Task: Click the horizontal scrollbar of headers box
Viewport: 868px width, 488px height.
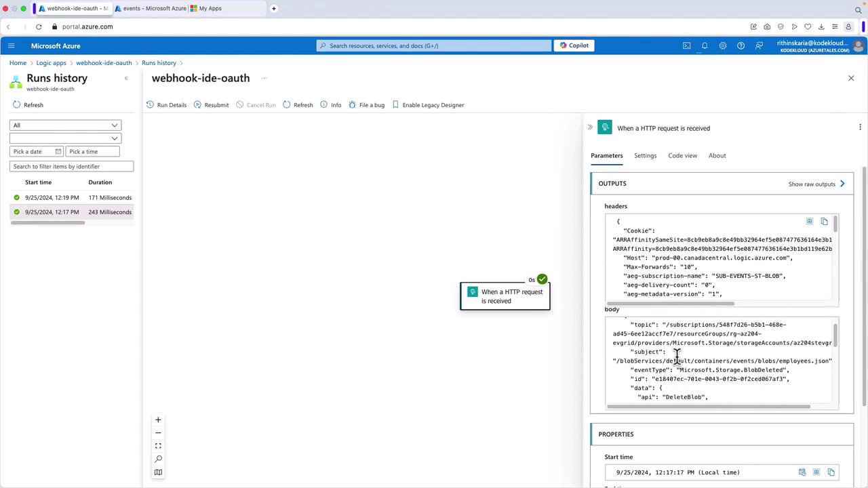Action: click(670, 303)
